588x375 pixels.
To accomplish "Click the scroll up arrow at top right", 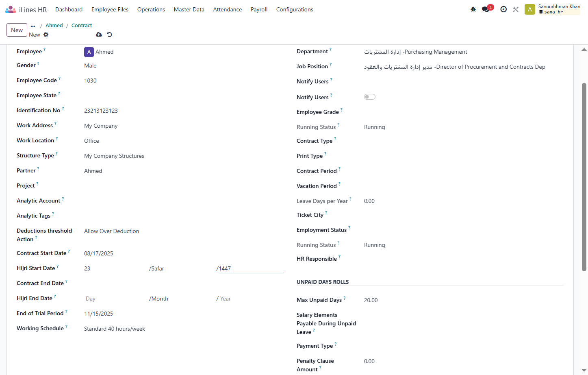I will click(x=584, y=50).
